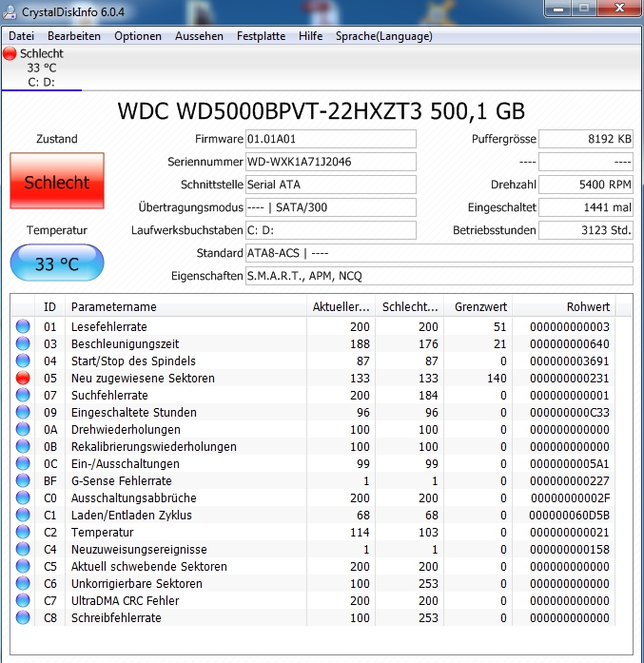Click the red Schlecht health status button
The height and width of the screenshot is (663, 644).
tap(57, 181)
